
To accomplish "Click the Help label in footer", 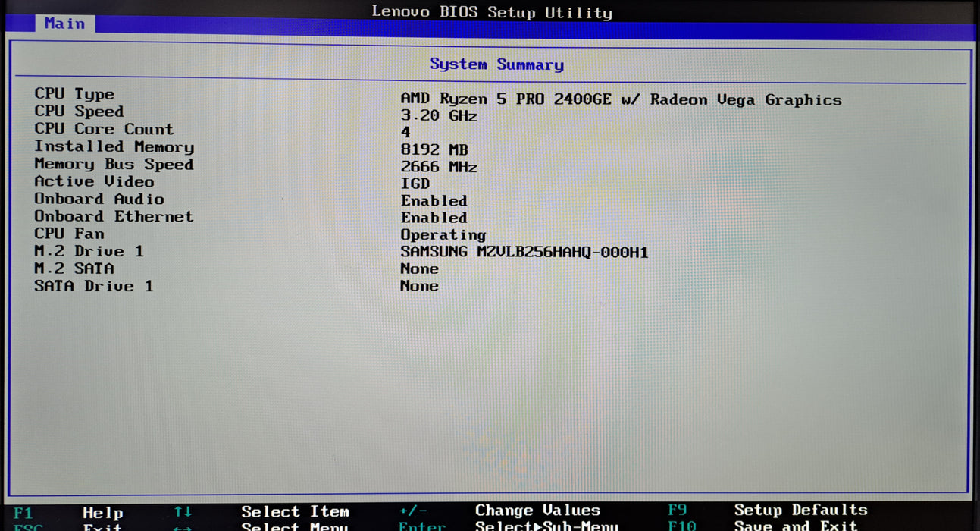I will [x=102, y=513].
